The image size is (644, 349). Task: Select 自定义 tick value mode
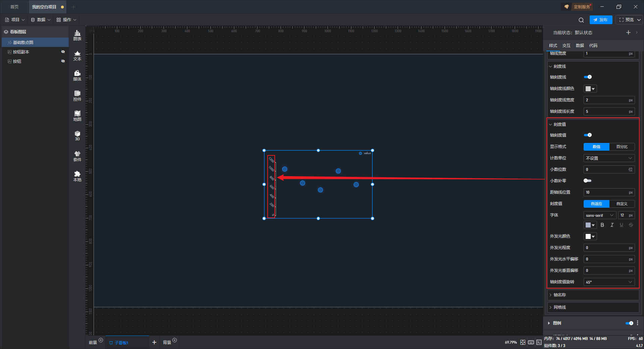click(622, 204)
